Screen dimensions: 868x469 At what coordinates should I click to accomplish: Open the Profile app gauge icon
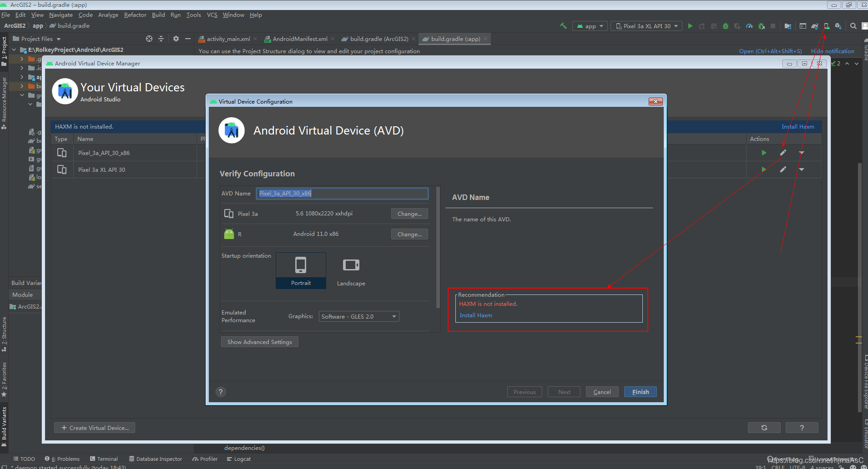(x=749, y=26)
